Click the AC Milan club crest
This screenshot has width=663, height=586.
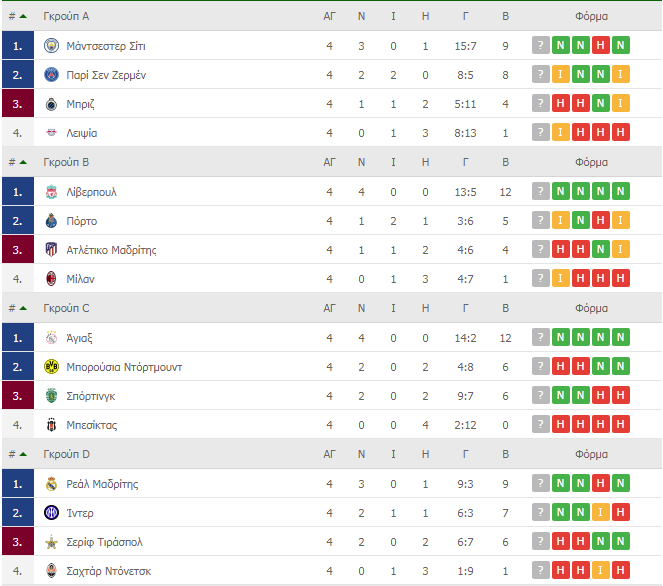tap(52, 279)
